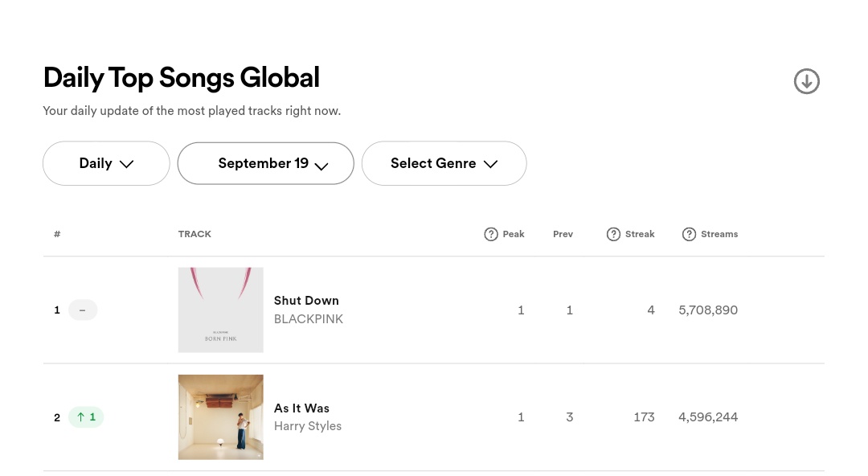Open the Daily frequency dropdown

106,163
